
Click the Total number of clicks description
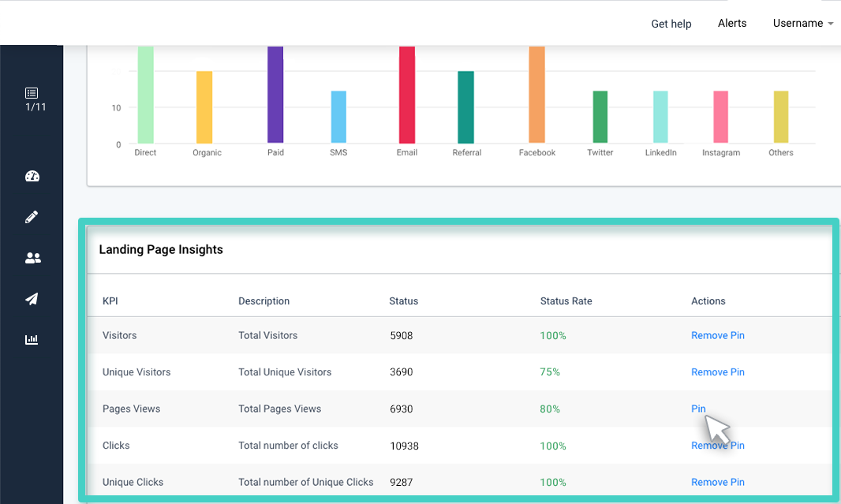tap(288, 446)
